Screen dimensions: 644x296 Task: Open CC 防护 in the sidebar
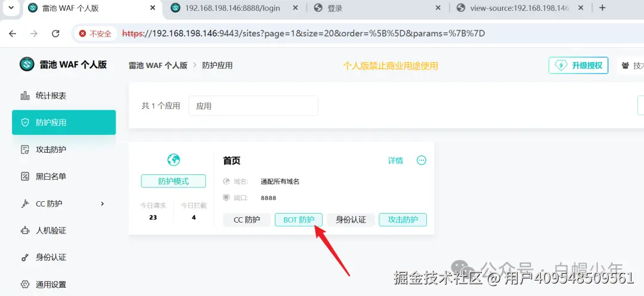[x=64, y=203]
